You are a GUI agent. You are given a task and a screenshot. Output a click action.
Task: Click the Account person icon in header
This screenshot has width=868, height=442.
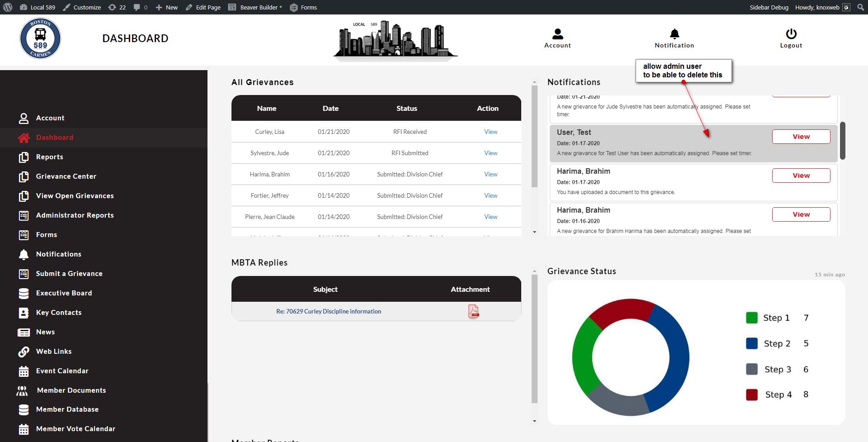coord(557,34)
